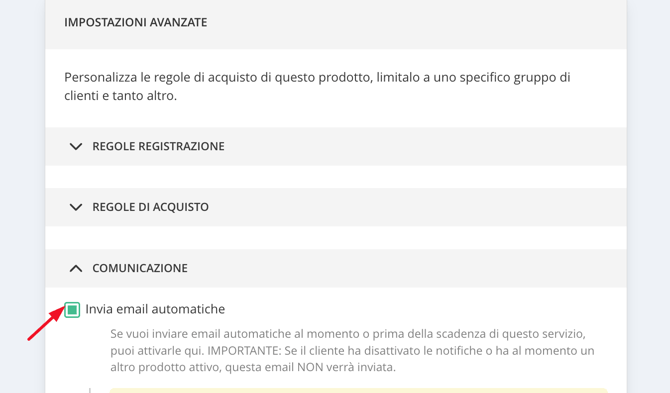
Task: Collapse Comunicazione using the up chevron
Action: (x=76, y=268)
